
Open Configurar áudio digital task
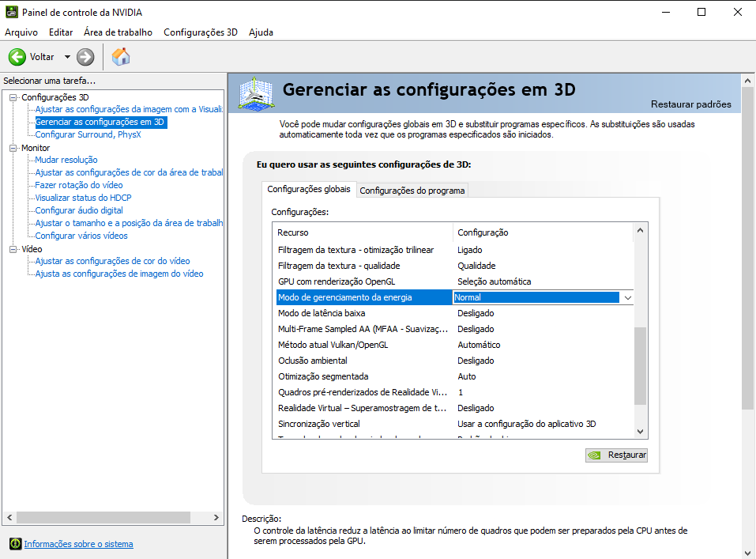click(x=79, y=210)
